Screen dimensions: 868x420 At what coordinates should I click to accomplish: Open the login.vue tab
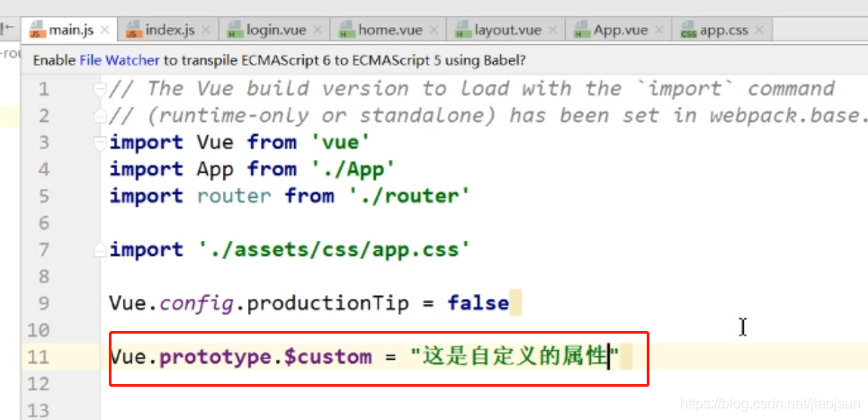275,30
